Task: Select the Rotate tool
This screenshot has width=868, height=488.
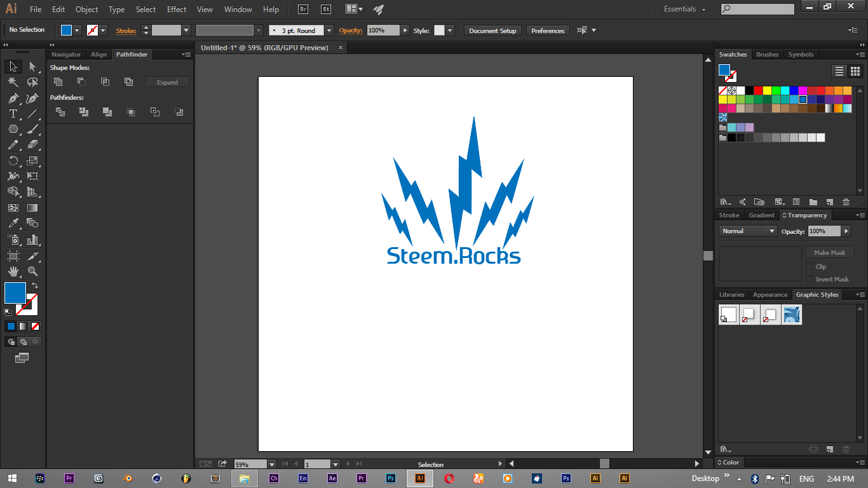Action: [13, 161]
